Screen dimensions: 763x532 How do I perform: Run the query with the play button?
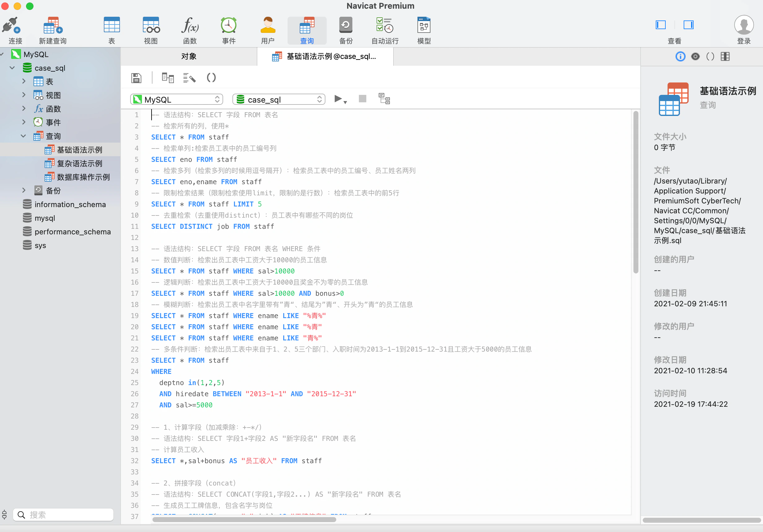pos(338,99)
